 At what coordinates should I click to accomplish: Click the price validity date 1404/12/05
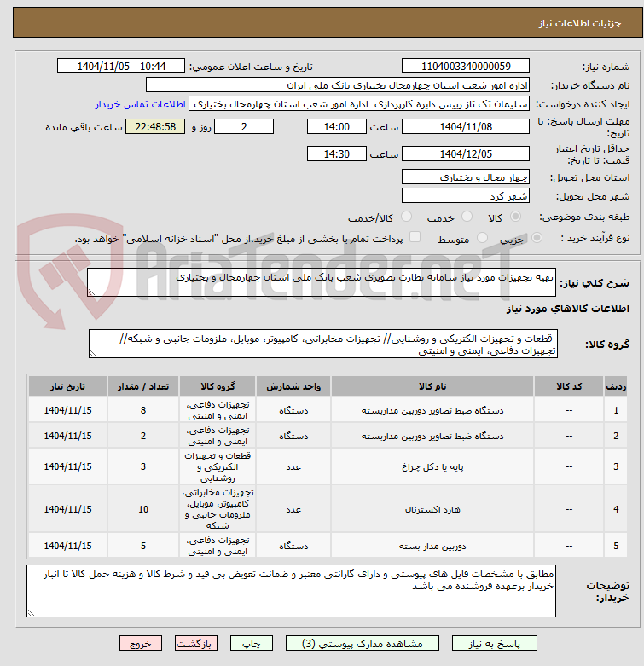(466, 153)
